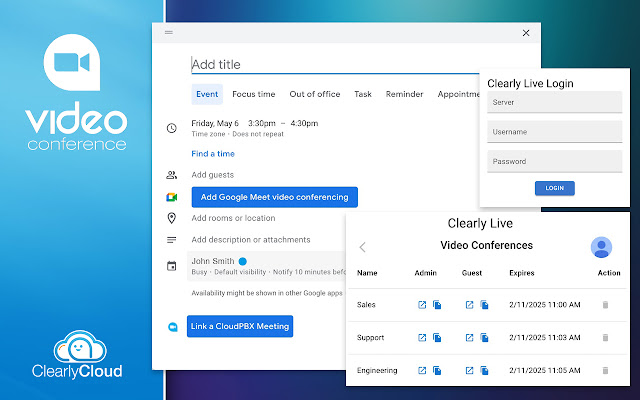This screenshot has height=400, width=640.
Task: Delete the Support video conference
Action: coord(605,338)
